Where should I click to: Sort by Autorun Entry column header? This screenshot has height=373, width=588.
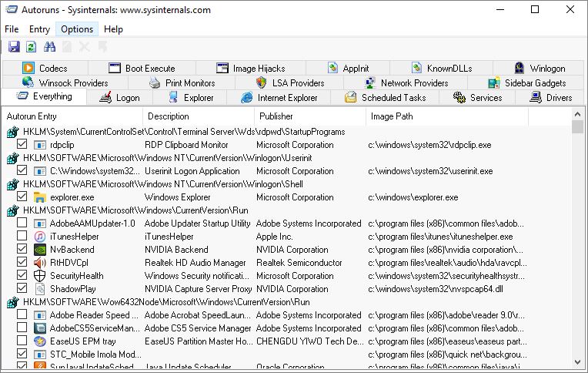click(73, 116)
